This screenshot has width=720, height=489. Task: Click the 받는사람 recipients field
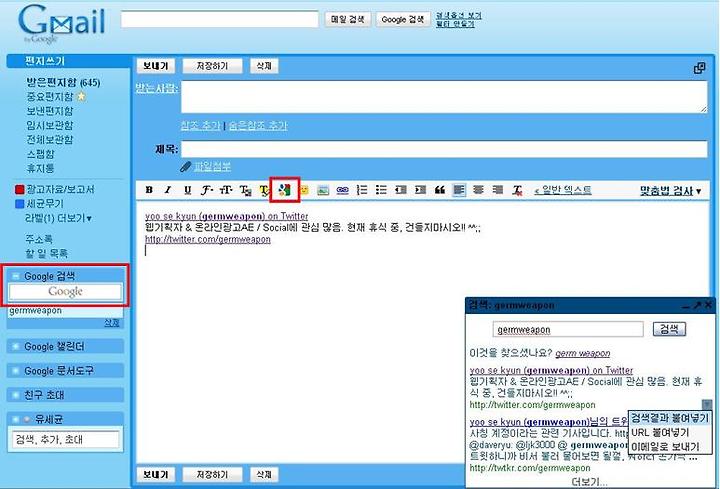point(444,96)
